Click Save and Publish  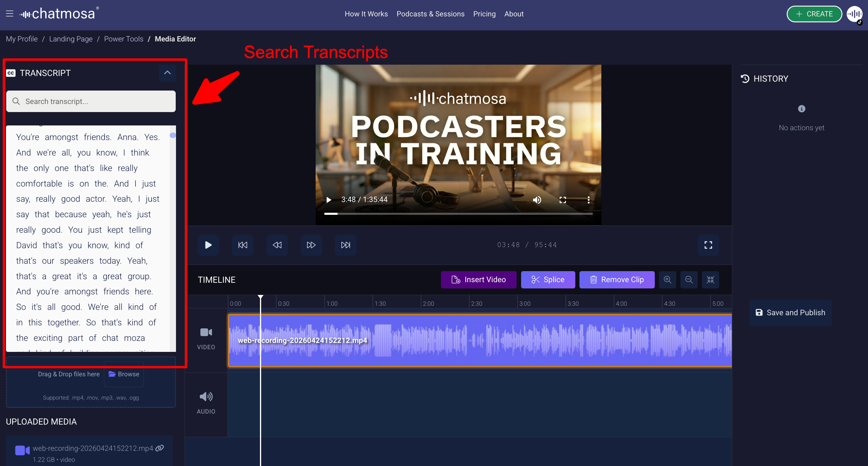click(790, 313)
